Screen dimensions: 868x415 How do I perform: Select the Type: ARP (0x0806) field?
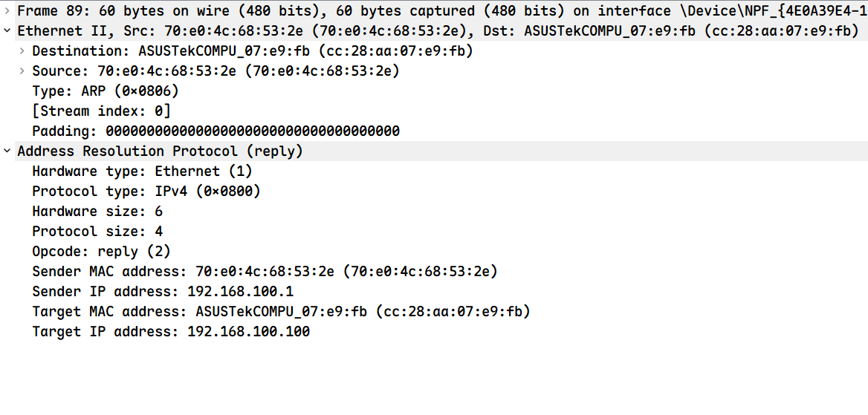click(106, 91)
